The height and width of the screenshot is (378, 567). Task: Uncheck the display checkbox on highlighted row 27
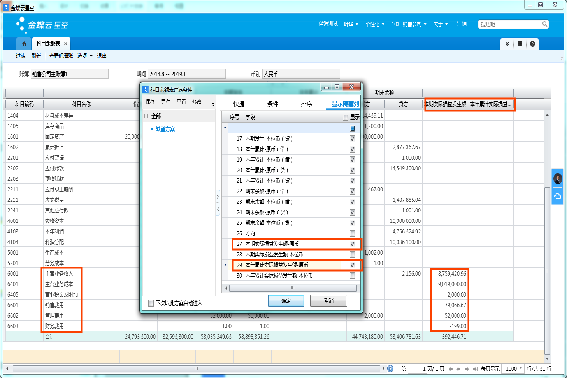click(x=352, y=244)
